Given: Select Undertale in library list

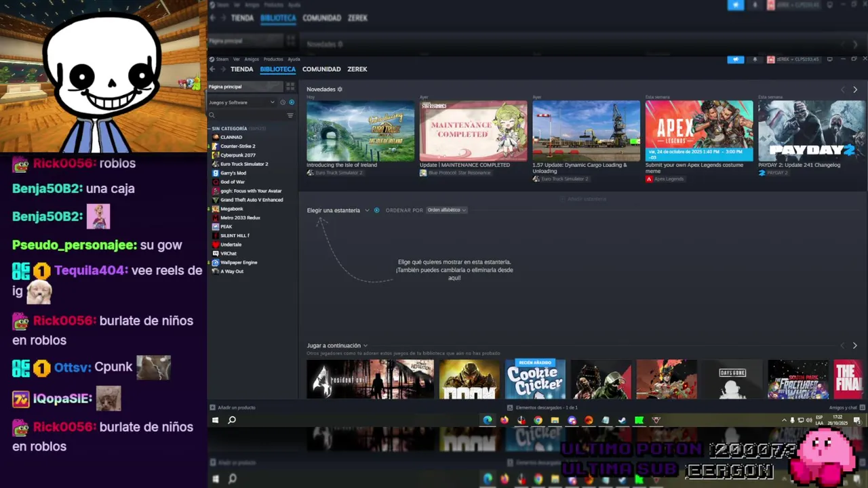Looking at the screenshot, I should [231, 245].
